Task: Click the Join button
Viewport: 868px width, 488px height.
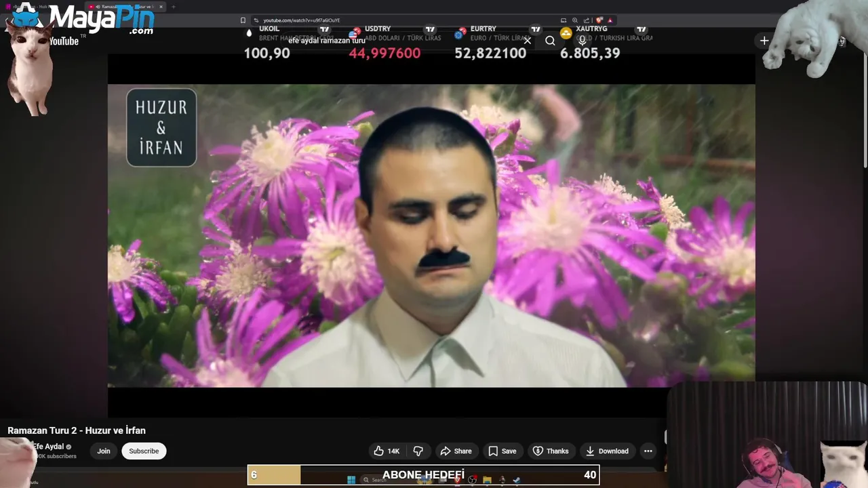Action: pos(103,451)
